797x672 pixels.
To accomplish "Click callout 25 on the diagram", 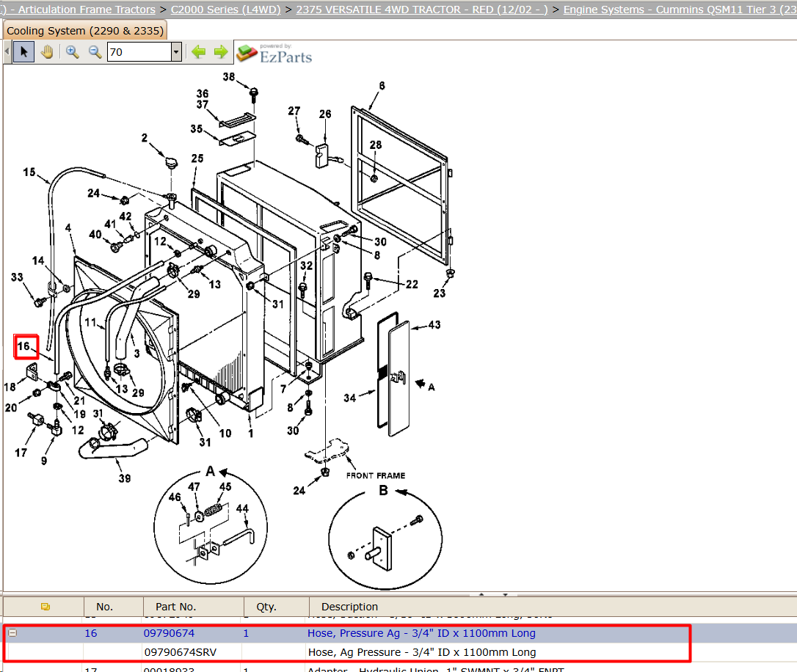I will coord(197,158).
